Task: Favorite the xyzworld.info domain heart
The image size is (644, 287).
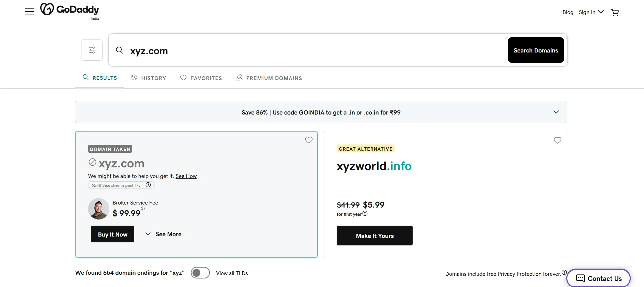Action: point(557,140)
